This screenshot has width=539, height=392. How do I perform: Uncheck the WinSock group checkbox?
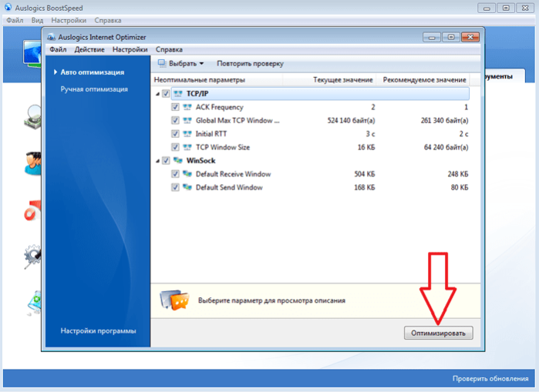coord(166,161)
